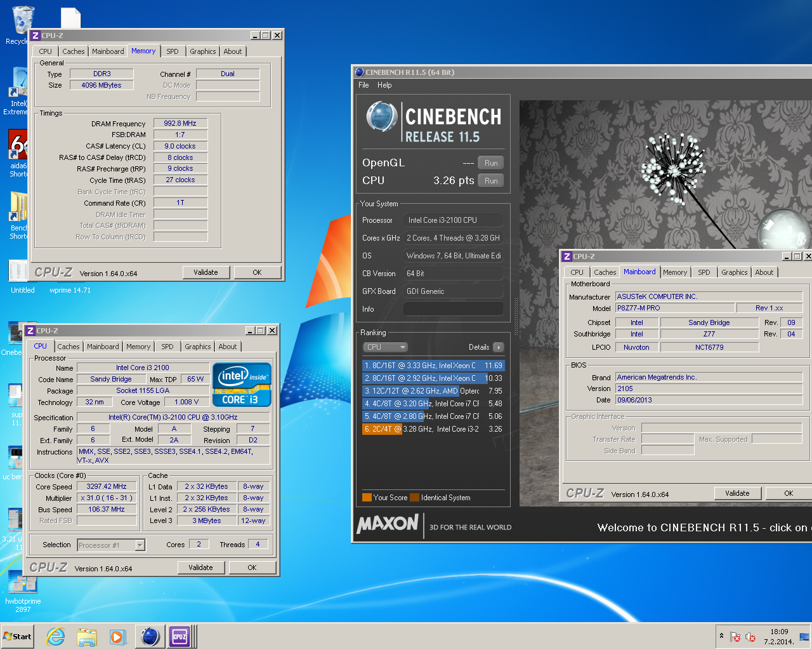Select ranking entry 3 AMD Opteron 7.95

[433, 391]
